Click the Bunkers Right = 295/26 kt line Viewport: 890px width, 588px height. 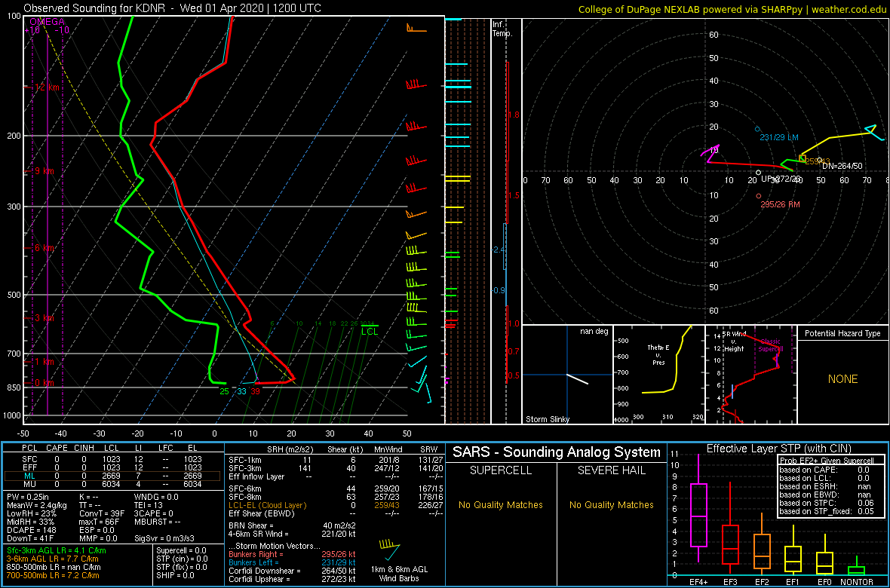coord(293,554)
